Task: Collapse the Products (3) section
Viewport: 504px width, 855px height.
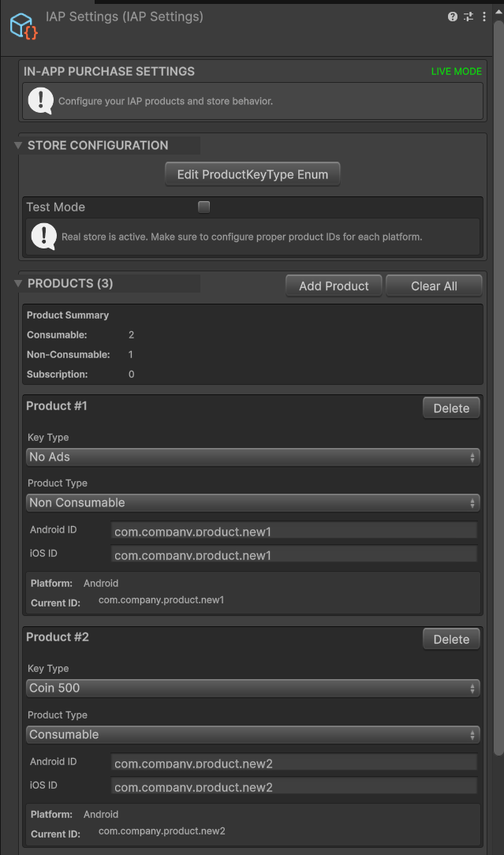Action: pyautogui.click(x=17, y=283)
